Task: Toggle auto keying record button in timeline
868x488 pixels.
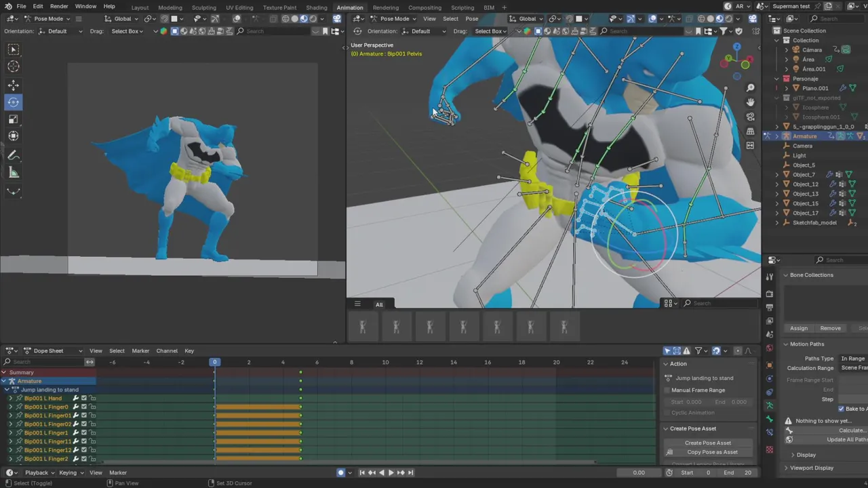Action: (341, 472)
